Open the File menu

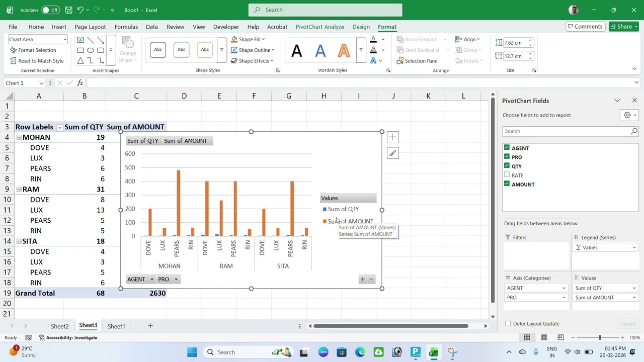pos(13,27)
